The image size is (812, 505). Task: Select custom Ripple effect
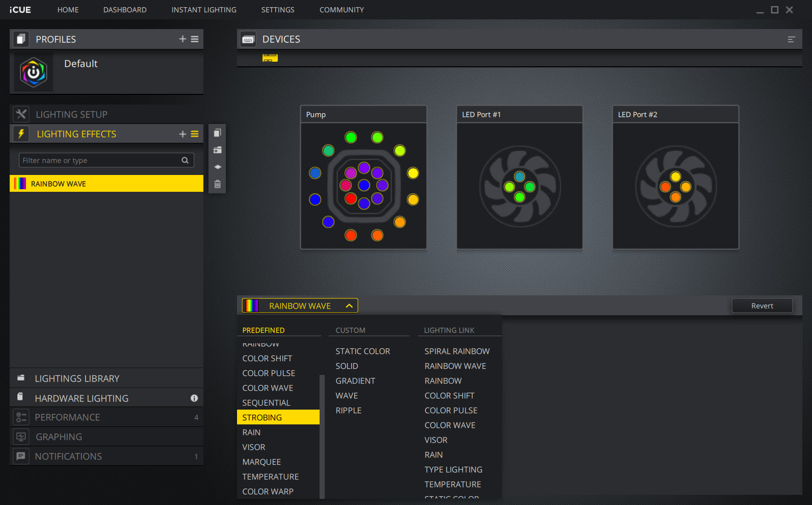[x=348, y=410]
